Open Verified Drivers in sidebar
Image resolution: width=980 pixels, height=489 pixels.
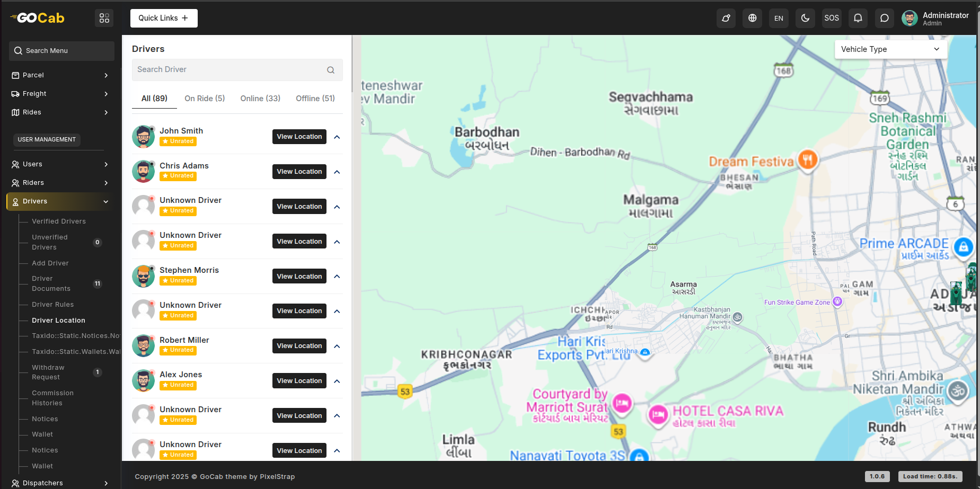[x=59, y=221]
